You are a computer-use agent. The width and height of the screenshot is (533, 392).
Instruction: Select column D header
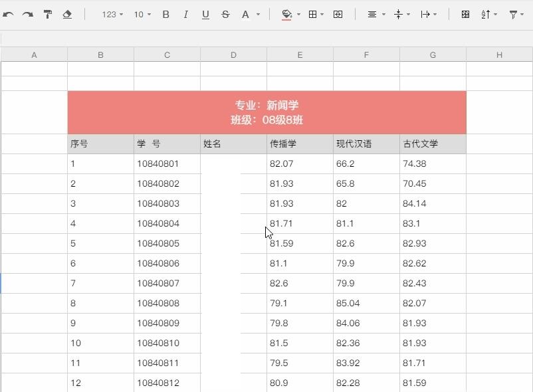[233, 54]
